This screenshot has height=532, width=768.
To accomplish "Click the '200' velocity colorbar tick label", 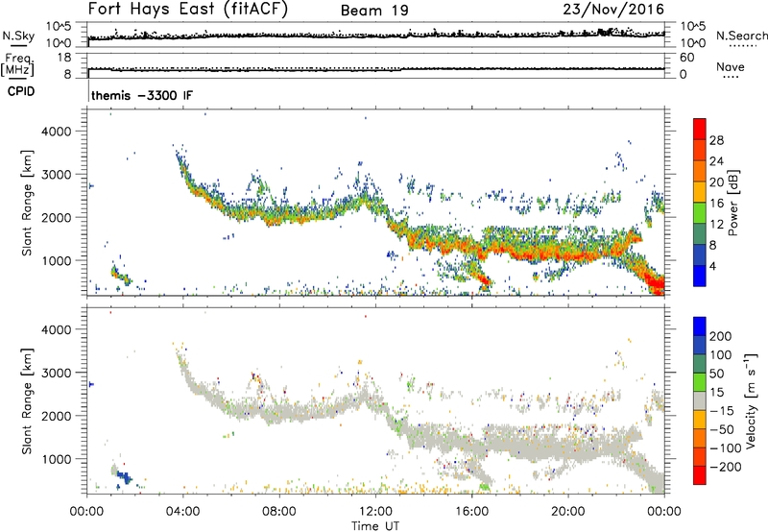I will [721, 336].
